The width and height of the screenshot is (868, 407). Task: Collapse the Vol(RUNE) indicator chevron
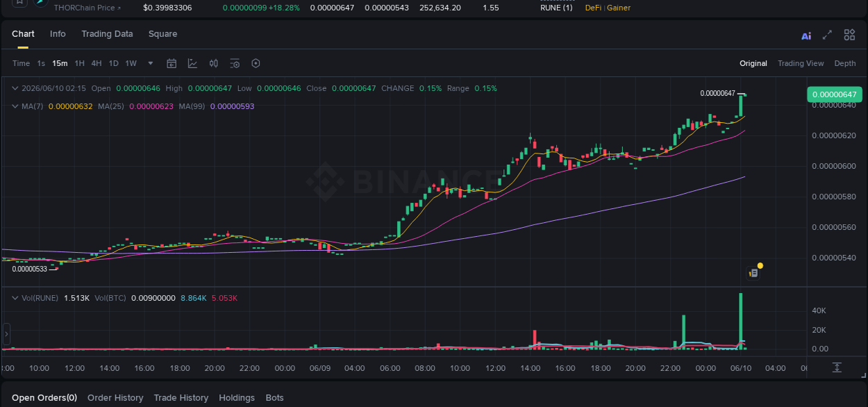click(15, 298)
